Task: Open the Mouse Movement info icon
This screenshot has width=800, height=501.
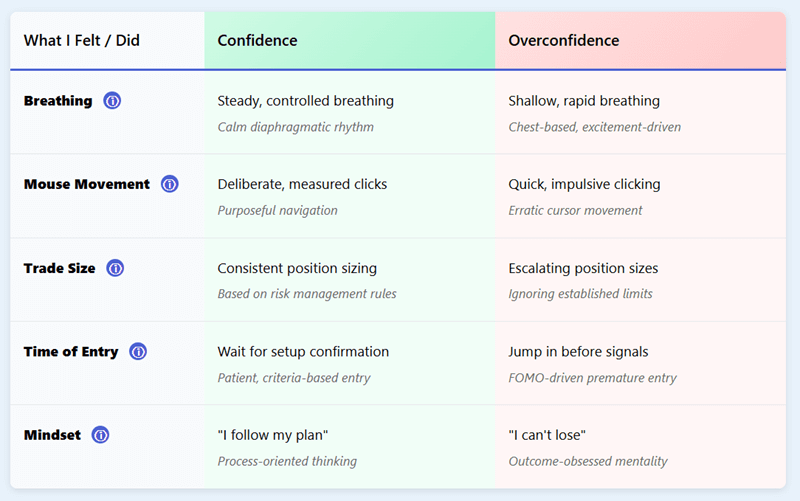Action: (170, 184)
